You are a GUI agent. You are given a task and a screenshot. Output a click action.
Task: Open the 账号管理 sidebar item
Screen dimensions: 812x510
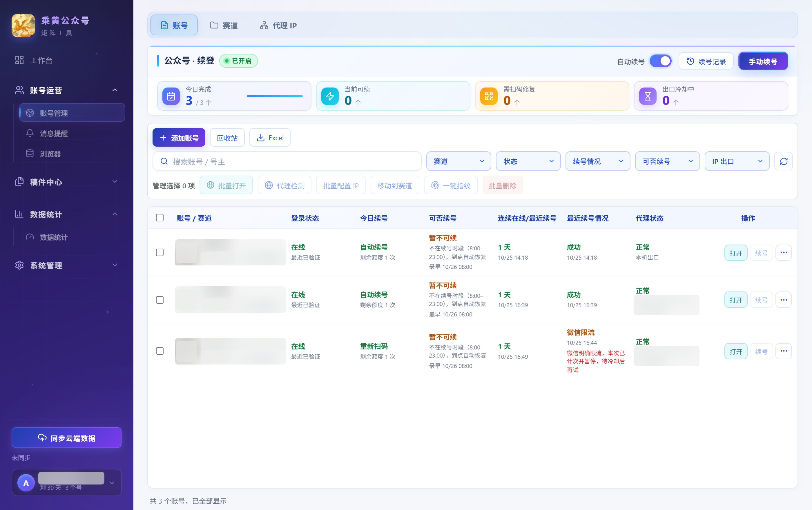pos(72,113)
